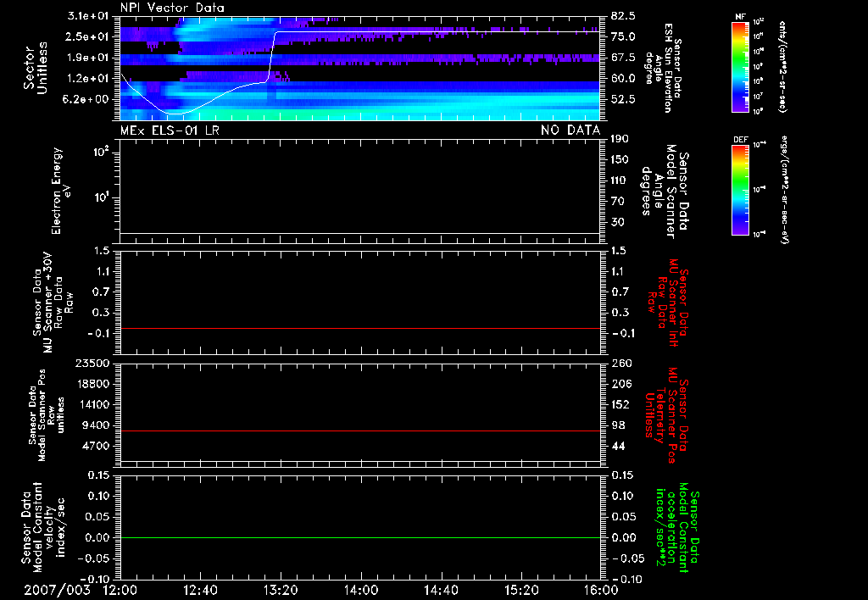868x600 pixels.
Task: Click the '2007/003' date label
Action: click(57, 590)
